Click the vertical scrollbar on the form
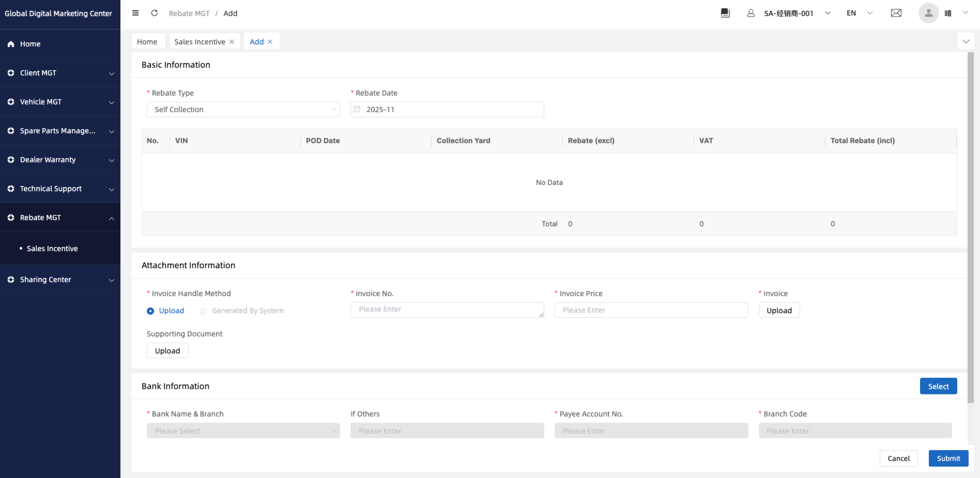This screenshot has height=478, width=980. tap(970, 227)
